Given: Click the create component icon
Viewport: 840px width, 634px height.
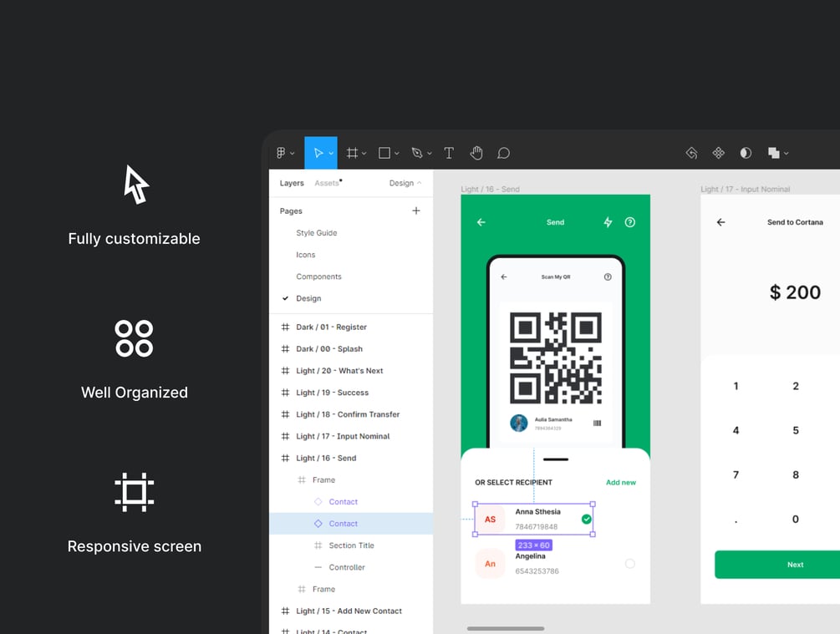Looking at the screenshot, I should tap(719, 153).
